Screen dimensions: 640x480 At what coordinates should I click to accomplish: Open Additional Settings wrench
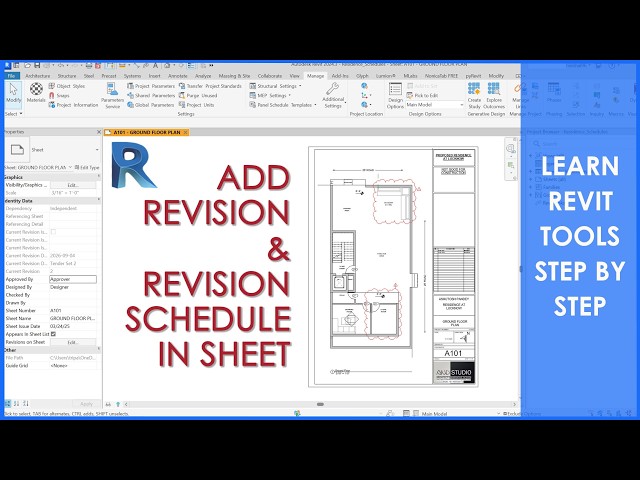pyautogui.click(x=333, y=95)
